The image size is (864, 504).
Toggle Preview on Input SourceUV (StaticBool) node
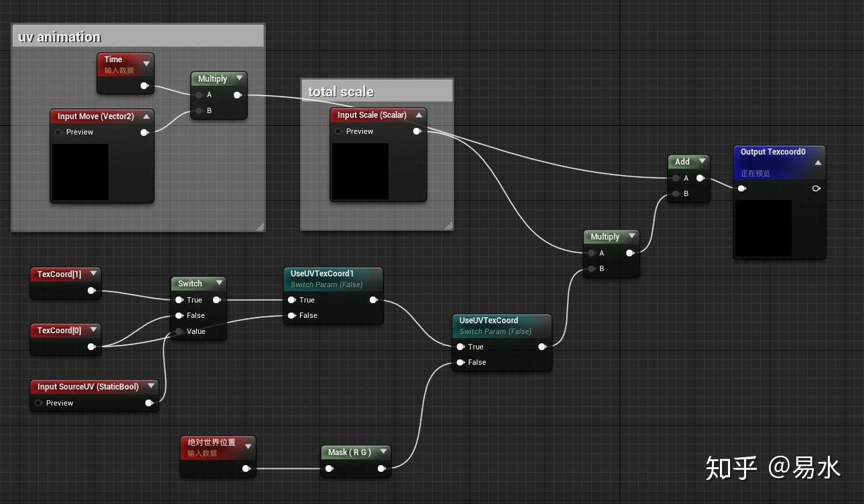point(38,403)
